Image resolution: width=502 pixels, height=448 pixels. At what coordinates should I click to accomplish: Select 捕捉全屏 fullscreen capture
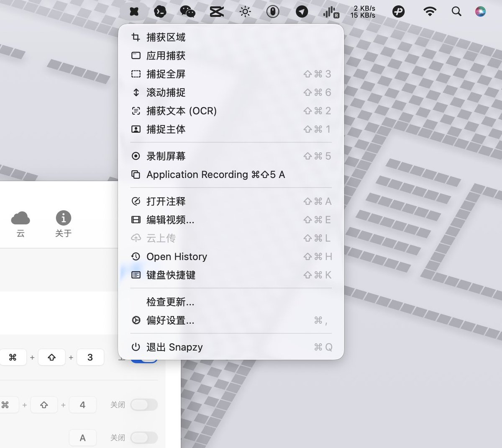click(x=231, y=74)
